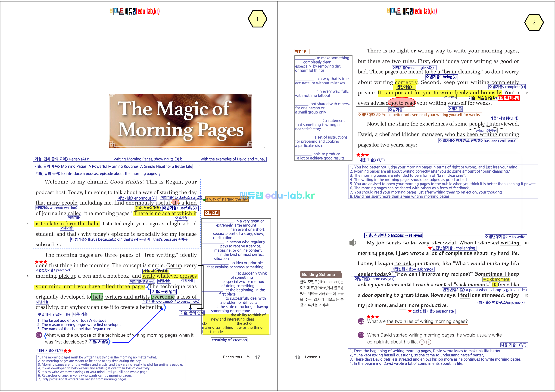Select the circled F answer for Q3
Image resolution: width=555 pixels, height=392 pixels.
(x=429, y=342)
